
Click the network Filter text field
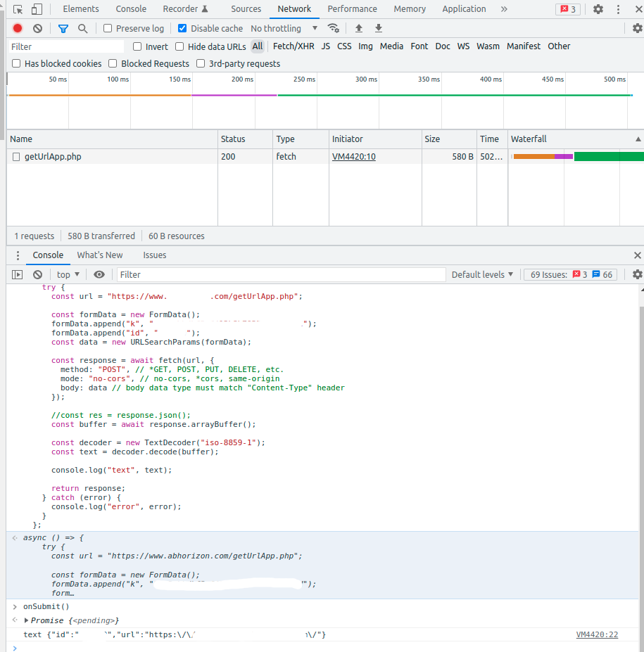[x=67, y=46]
